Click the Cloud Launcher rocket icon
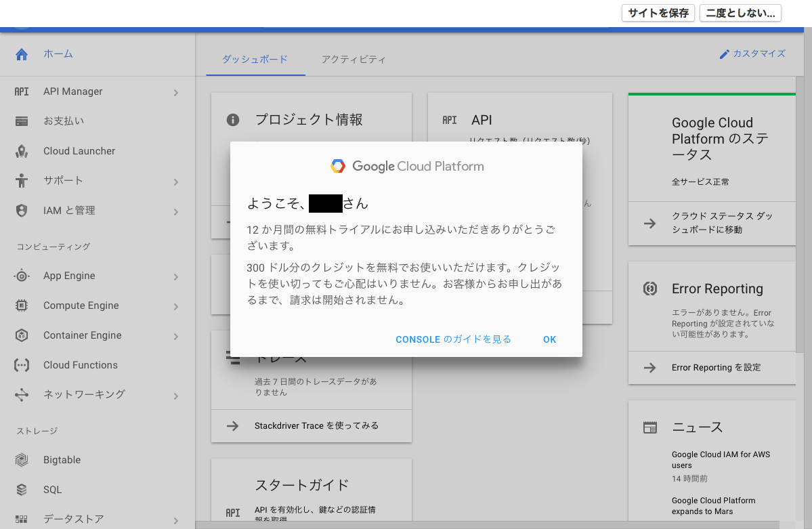The width and height of the screenshot is (812, 529). 22,151
